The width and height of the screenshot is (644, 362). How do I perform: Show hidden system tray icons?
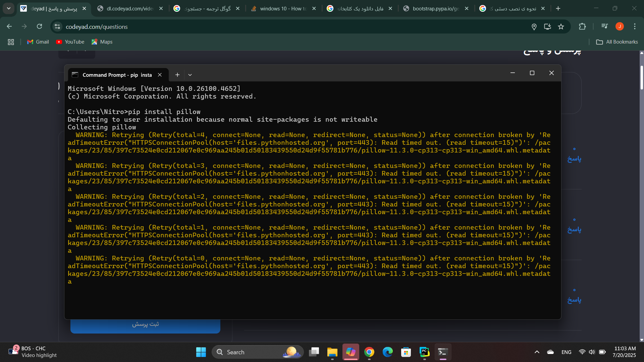[x=537, y=352]
